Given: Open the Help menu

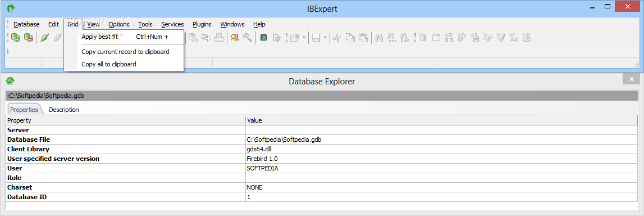Looking at the screenshot, I should point(259,24).
